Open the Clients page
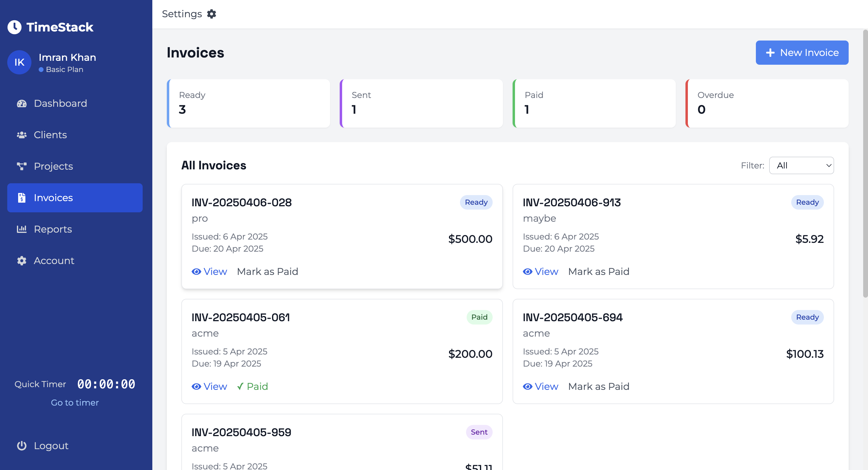Screen dimensions: 868x470 point(75,135)
